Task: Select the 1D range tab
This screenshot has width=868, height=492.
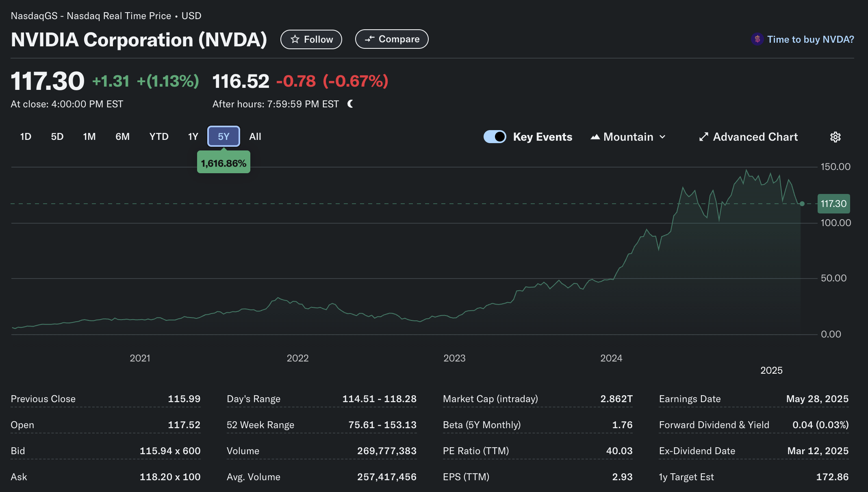Action: (26, 137)
